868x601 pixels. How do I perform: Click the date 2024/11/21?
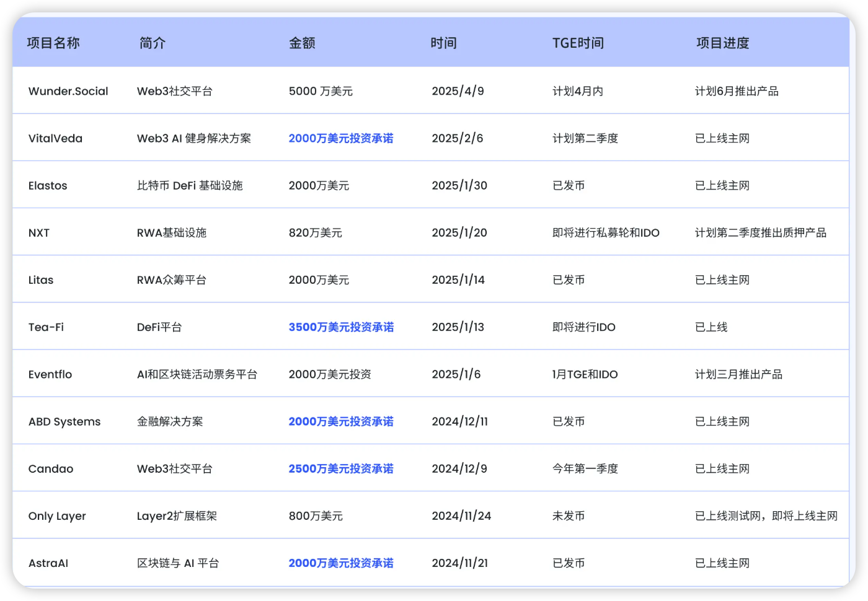click(x=460, y=563)
